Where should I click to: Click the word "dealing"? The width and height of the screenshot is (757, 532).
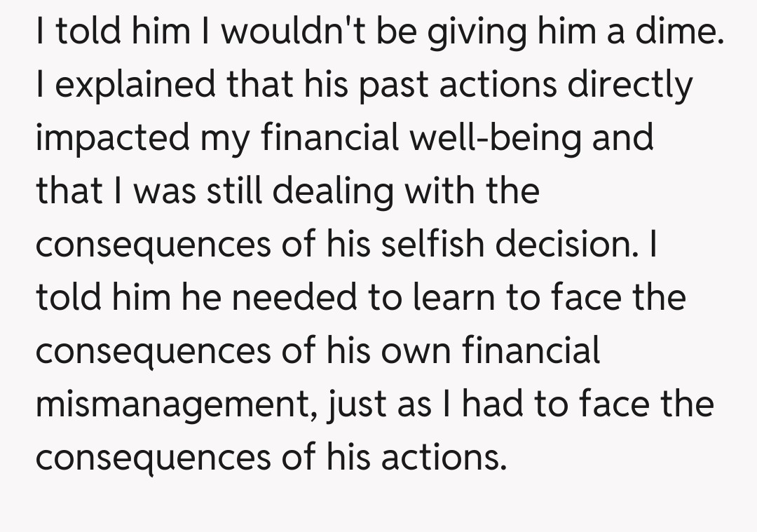[333, 192]
